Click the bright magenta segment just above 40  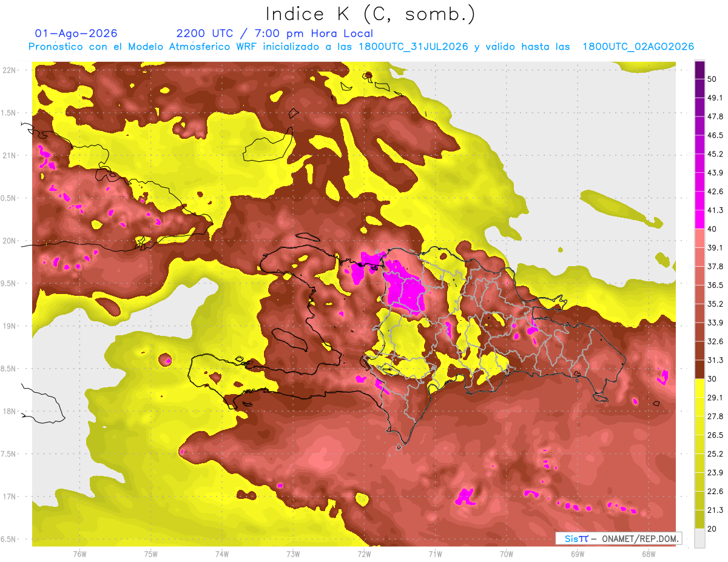click(699, 219)
